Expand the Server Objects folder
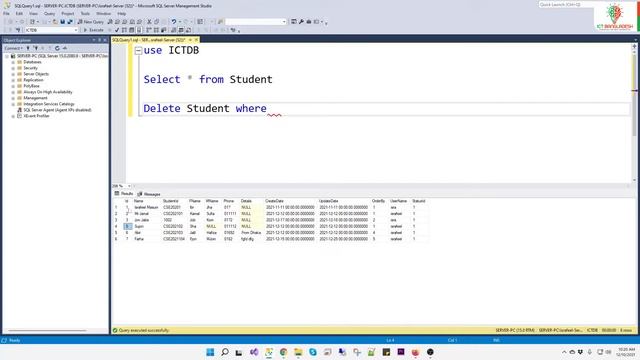 13,74
